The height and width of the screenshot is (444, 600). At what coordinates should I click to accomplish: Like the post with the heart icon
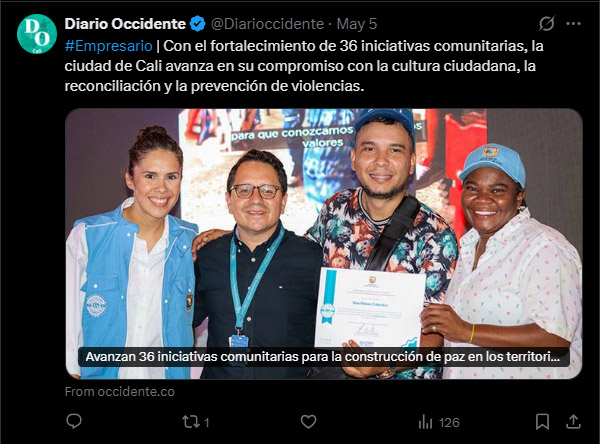[x=308, y=422]
